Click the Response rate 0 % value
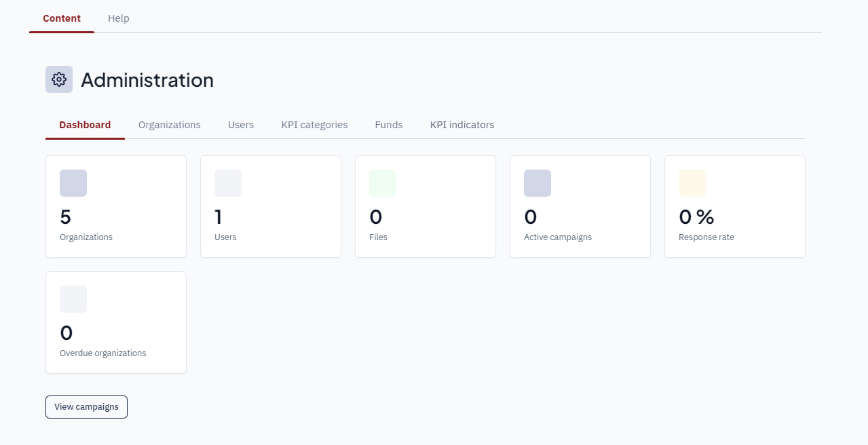868x445 pixels. [696, 217]
